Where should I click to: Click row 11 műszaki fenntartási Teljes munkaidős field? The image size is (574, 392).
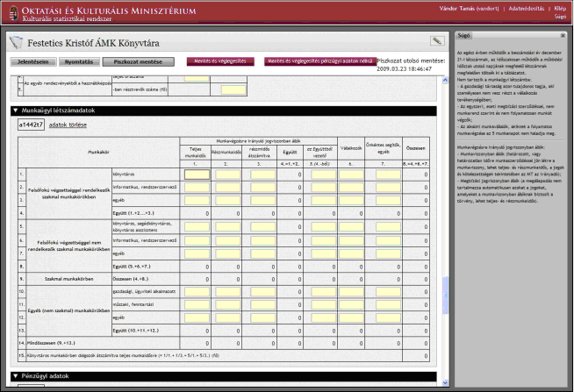tap(197, 304)
